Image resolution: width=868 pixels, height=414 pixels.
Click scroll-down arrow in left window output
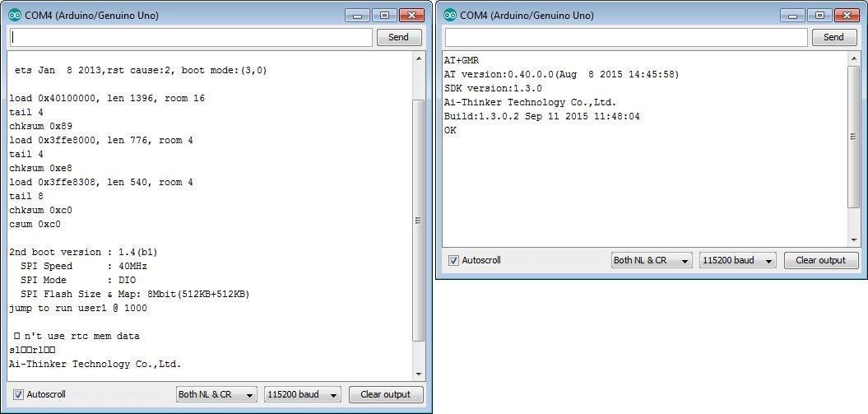point(419,374)
